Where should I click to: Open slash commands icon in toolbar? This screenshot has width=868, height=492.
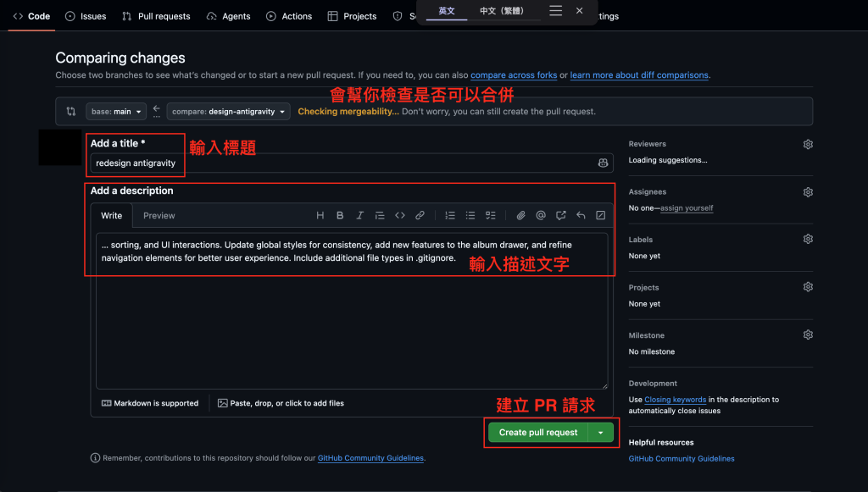[x=601, y=216]
